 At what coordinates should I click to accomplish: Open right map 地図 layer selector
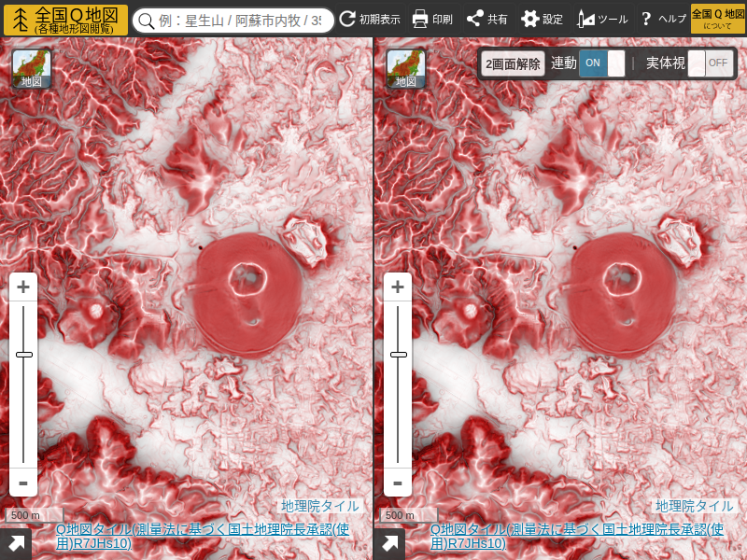coord(406,69)
